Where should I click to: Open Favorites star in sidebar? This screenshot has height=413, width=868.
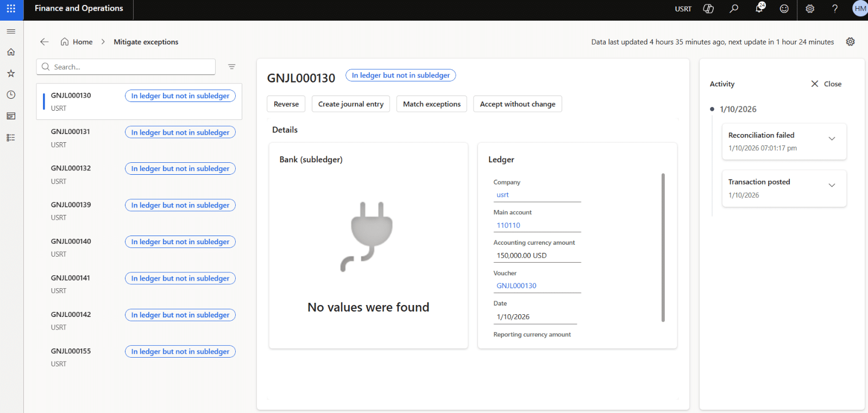[11, 73]
